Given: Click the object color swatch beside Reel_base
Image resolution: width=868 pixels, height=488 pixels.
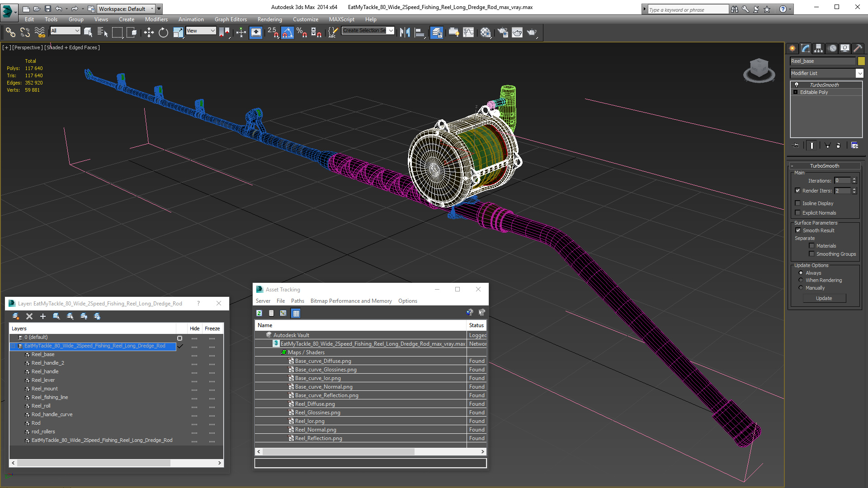Looking at the screenshot, I should 861,61.
